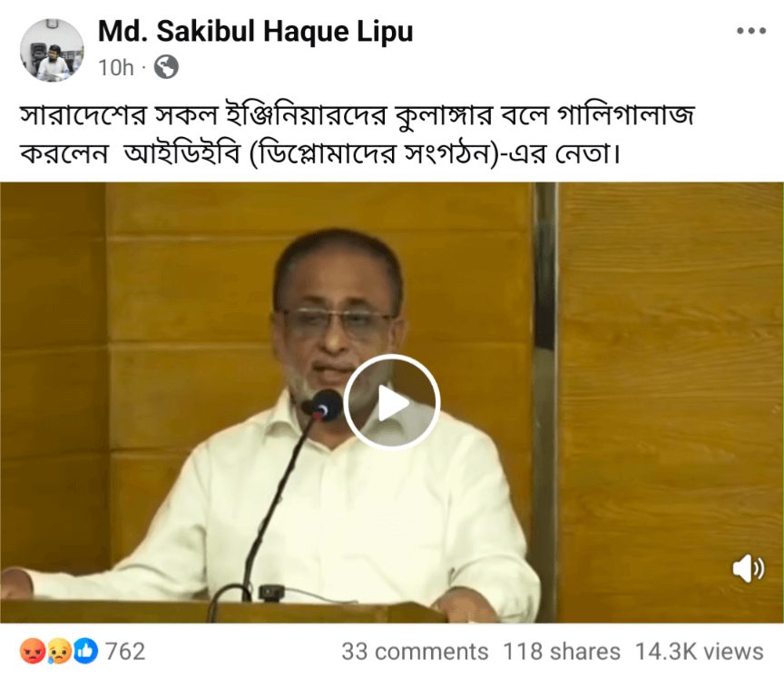The width and height of the screenshot is (784, 688).
Task: View the 762 reactions list
Action: [x=125, y=652]
